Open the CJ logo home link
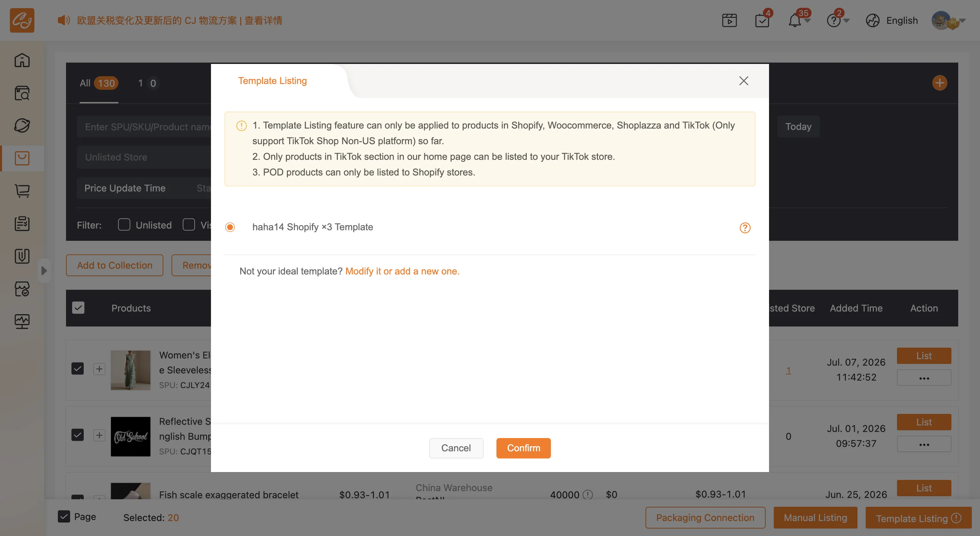Image resolution: width=980 pixels, height=536 pixels. (22, 20)
